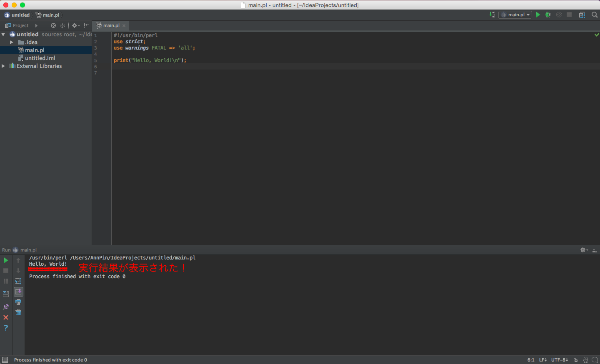This screenshot has height=364, width=600.
Task: Open the main.pl run configuration dropdown
Action: (515, 15)
